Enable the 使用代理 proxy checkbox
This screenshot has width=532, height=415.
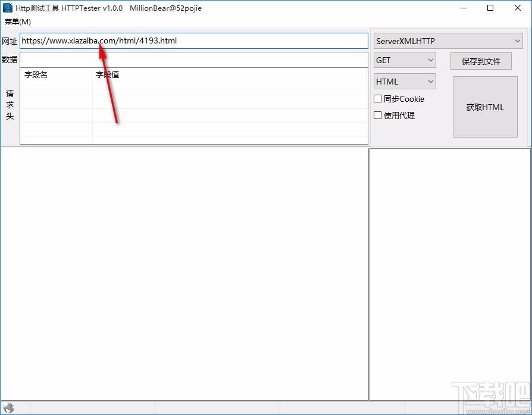coord(378,116)
